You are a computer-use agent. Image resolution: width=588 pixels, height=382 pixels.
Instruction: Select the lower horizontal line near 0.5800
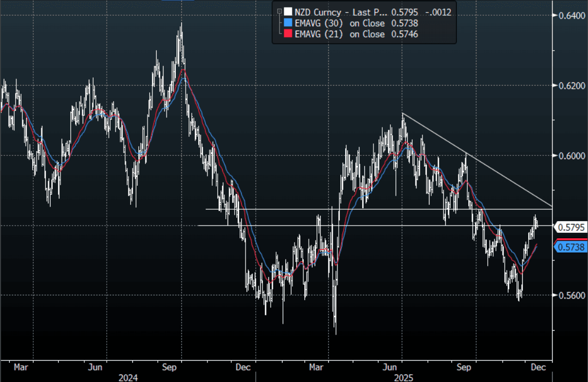click(375, 225)
